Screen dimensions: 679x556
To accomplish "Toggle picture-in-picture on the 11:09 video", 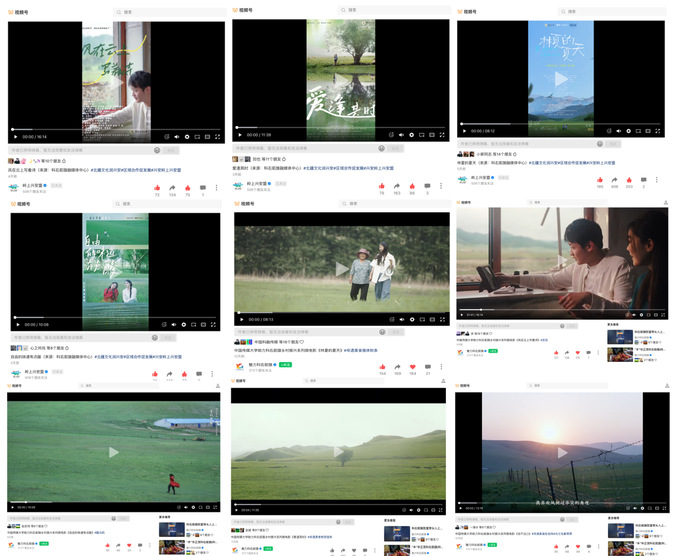I will (423, 135).
